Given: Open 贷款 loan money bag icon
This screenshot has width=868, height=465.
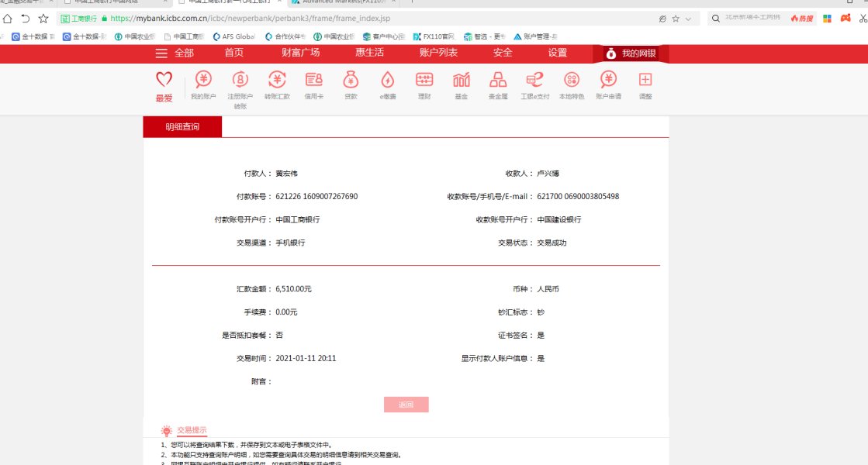Looking at the screenshot, I should pos(351,80).
